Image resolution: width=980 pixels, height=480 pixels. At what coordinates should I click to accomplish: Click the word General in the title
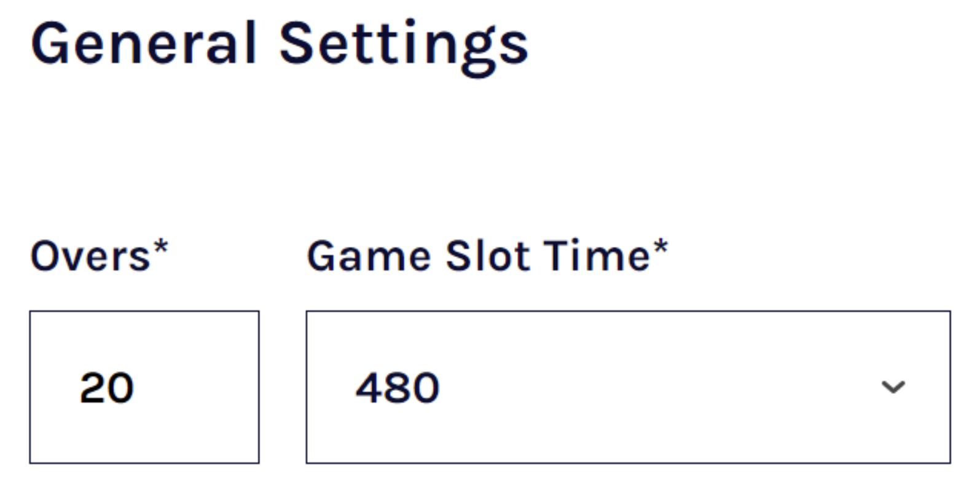144,43
